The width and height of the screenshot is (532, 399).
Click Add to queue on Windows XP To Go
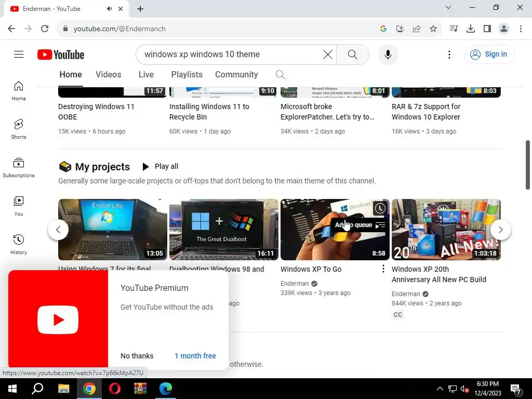(360, 225)
